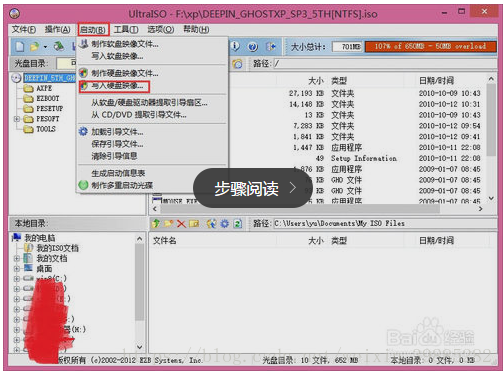503x376 pixels.
Task: Click the clock icon left of upper path
Action: click(237, 64)
